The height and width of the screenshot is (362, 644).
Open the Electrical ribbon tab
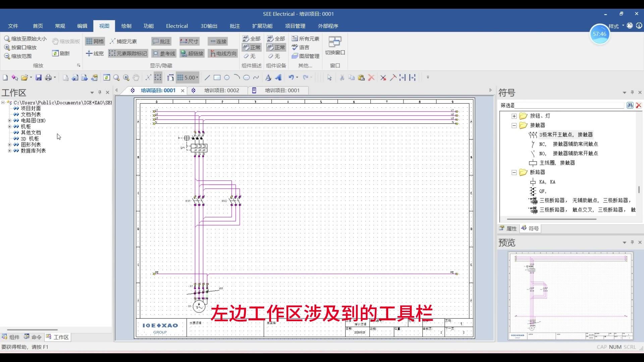(177, 26)
